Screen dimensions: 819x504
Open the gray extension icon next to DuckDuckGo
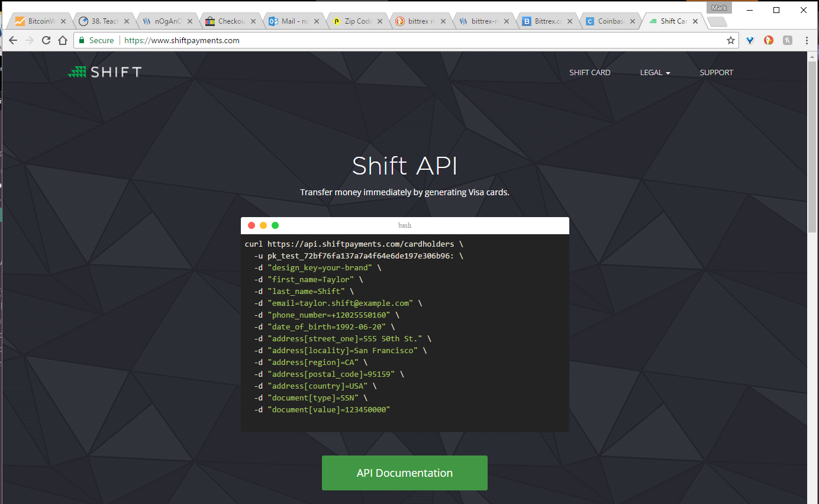[788, 40]
